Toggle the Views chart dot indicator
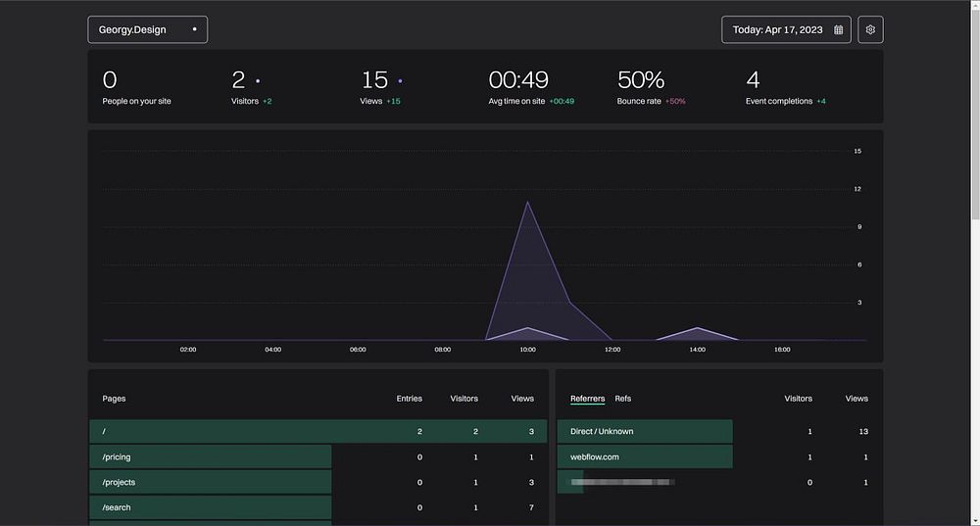Image resolution: width=980 pixels, height=526 pixels. coord(400,81)
